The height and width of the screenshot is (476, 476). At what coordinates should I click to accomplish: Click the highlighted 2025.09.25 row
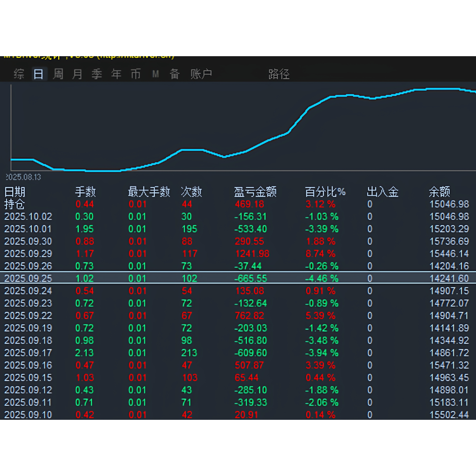28,278
